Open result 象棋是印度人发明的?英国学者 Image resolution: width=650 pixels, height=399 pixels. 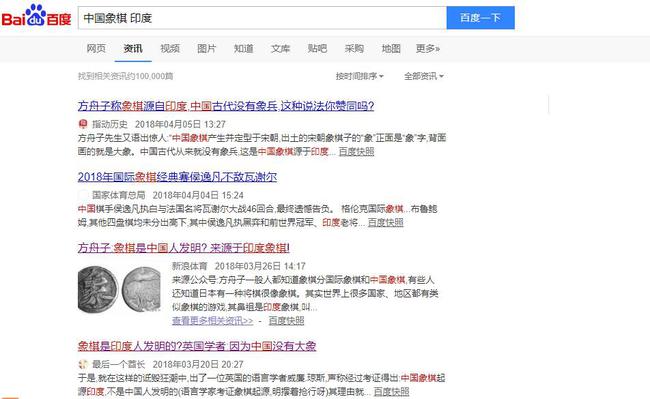tap(197, 346)
